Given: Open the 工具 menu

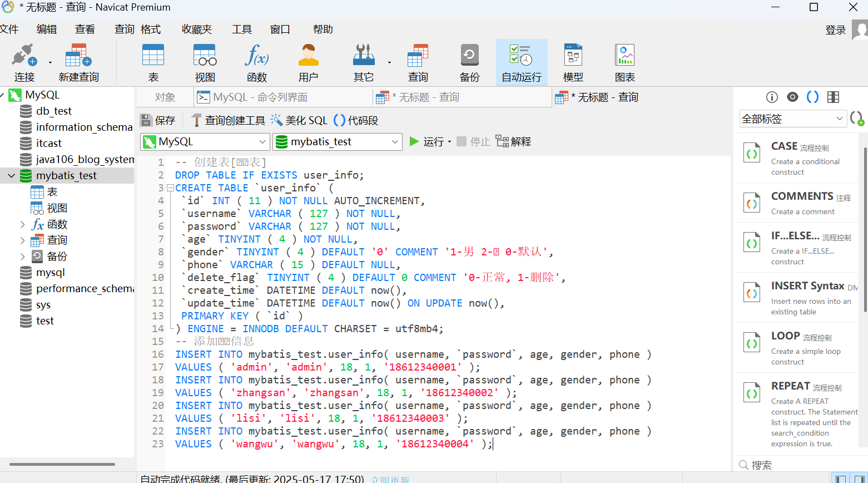Looking at the screenshot, I should coord(242,29).
